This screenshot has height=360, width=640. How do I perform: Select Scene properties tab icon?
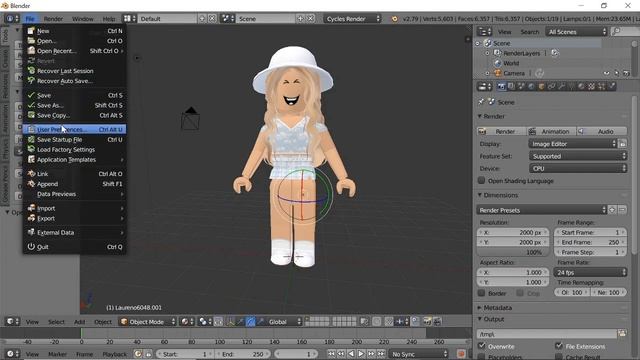click(x=521, y=86)
